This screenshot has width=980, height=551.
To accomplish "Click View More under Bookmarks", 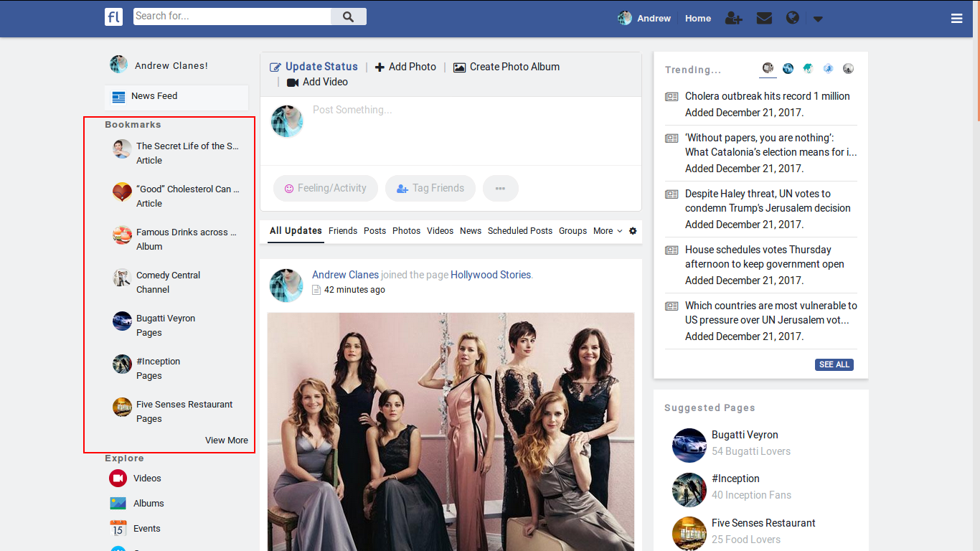I will (x=227, y=440).
